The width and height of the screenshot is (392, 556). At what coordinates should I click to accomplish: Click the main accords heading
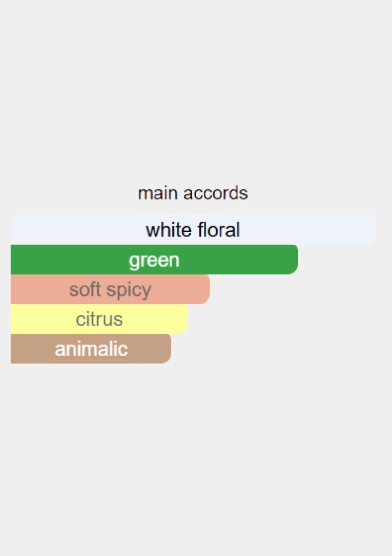pyautogui.click(x=193, y=193)
